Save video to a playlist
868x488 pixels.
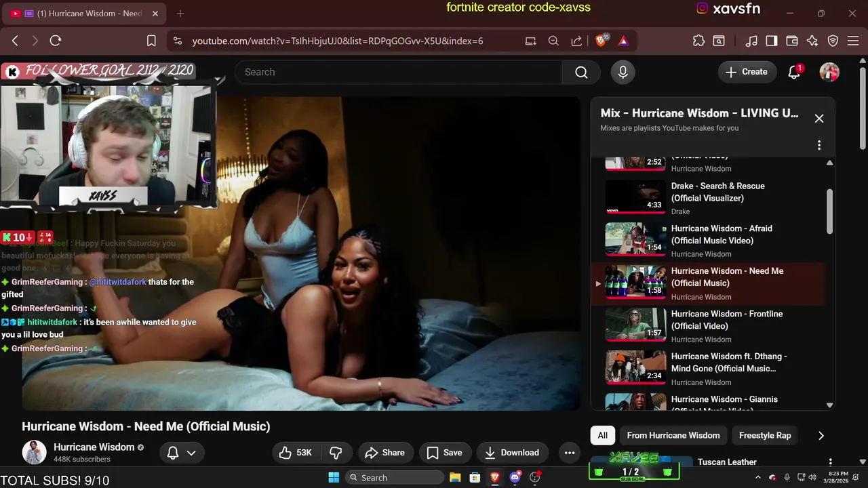[x=444, y=453]
